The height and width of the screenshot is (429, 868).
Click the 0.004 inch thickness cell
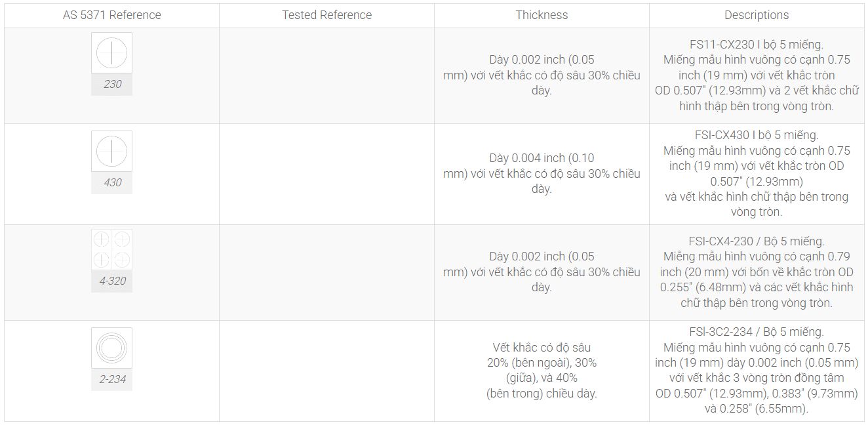point(542,174)
